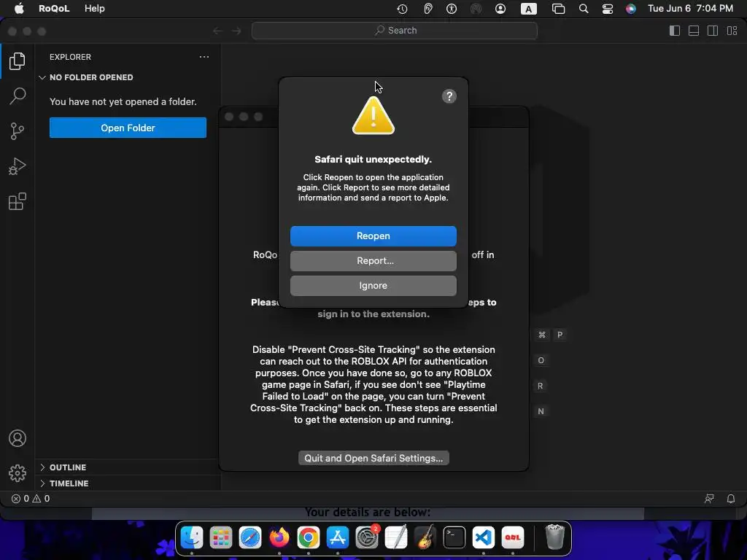Click the accessibility icon in menu bar

pyautogui.click(x=452, y=9)
